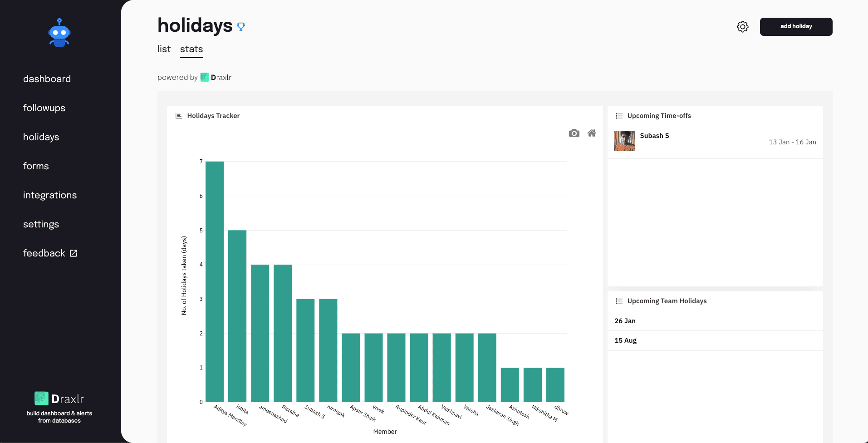
Task: Click the nirnejak bar in chart
Action: pos(328,350)
